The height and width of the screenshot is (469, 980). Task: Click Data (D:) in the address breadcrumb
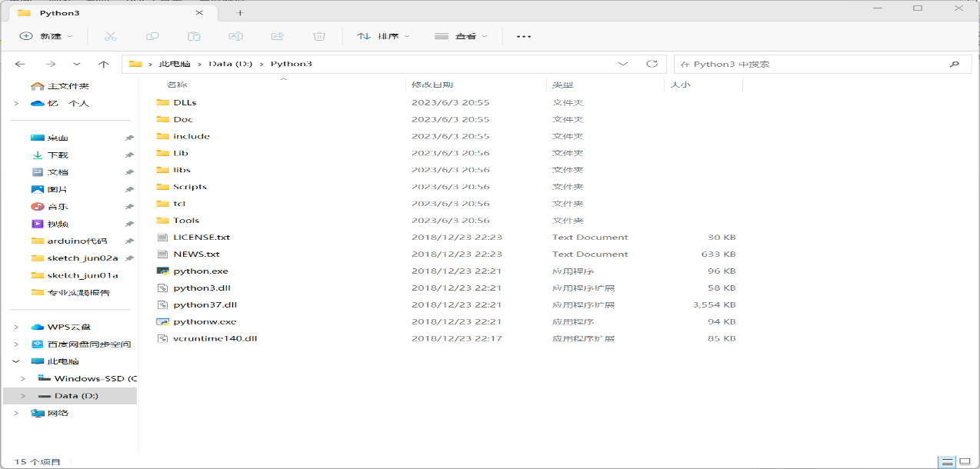pyautogui.click(x=231, y=64)
